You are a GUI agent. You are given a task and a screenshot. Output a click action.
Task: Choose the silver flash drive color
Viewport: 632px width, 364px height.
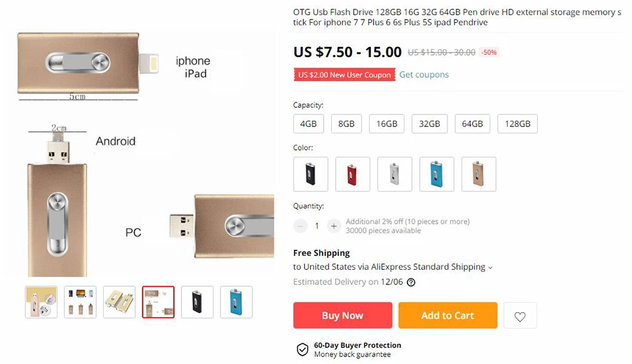394,174
